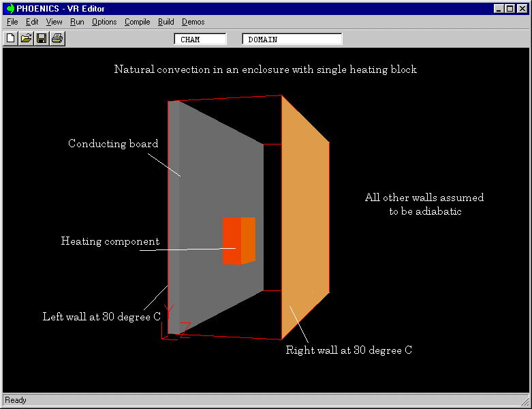532x409 pixels.
Task: Open the Compile menu
Action: pos(137,22)
